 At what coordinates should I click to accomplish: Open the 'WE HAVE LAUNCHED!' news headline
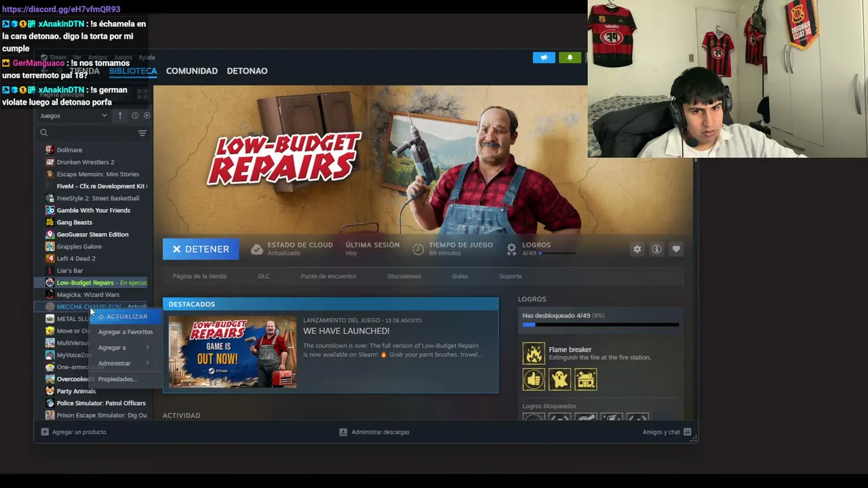[347, 331]
